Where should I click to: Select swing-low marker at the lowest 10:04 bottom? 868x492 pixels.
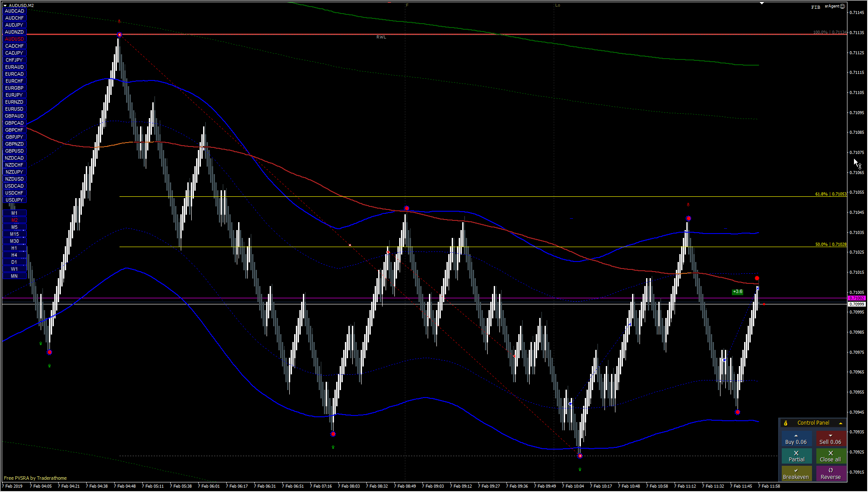tap(580, 456)
